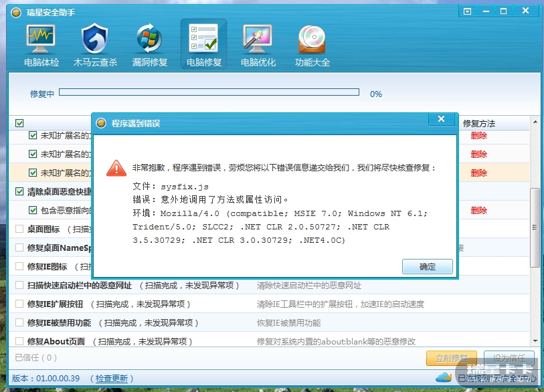Click the error dialog title logo icon
This screenshot has width=544, height=392.
(101, 123)
